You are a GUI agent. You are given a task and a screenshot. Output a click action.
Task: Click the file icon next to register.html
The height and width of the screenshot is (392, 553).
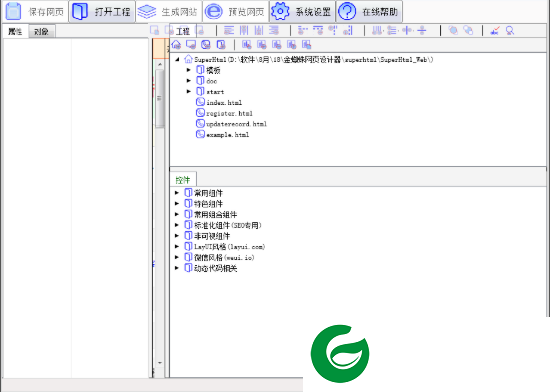tap(200, 113)
